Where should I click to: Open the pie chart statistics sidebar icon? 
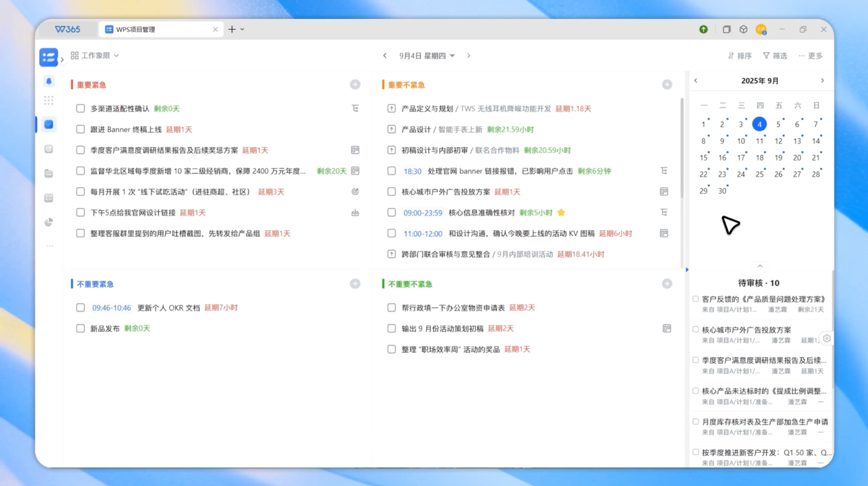pyautogui.click(x=49, y=222)
